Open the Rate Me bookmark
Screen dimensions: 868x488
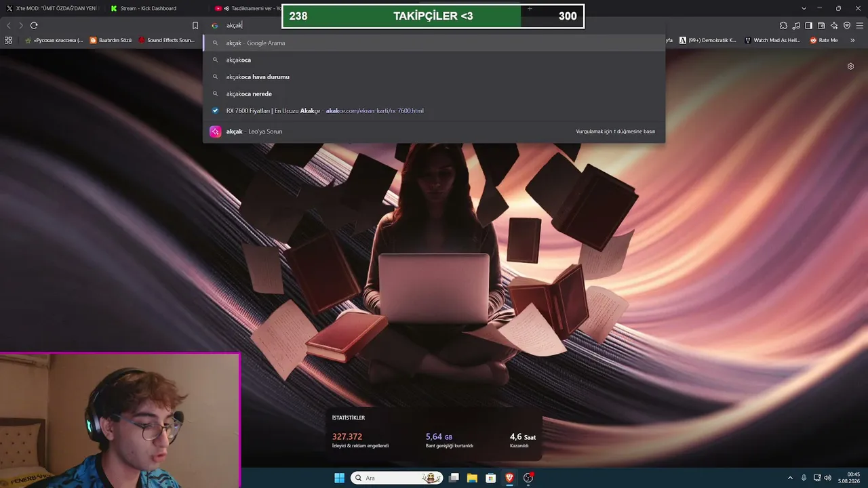(x=824, y=40)
